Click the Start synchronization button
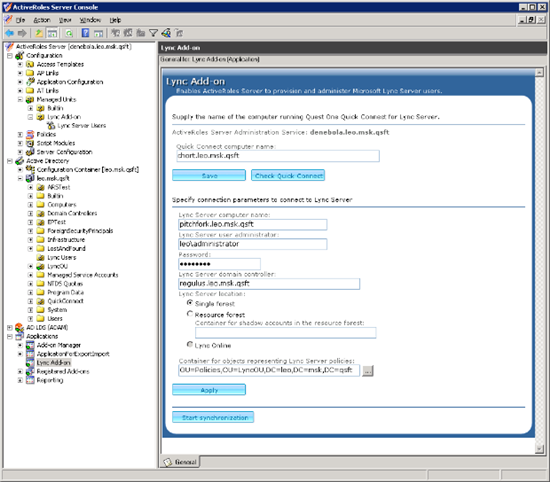The width and height of the screenshot is (550, 482). tap(213, 417)
